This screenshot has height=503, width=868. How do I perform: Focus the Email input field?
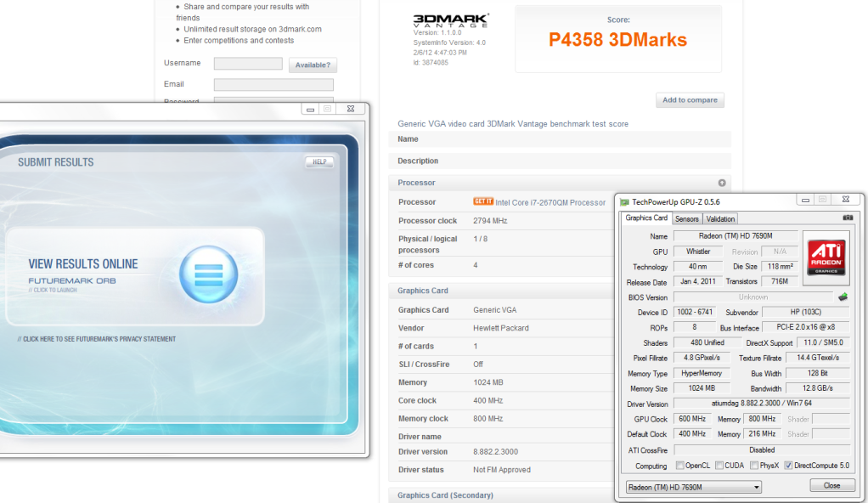tap(273, 84)
